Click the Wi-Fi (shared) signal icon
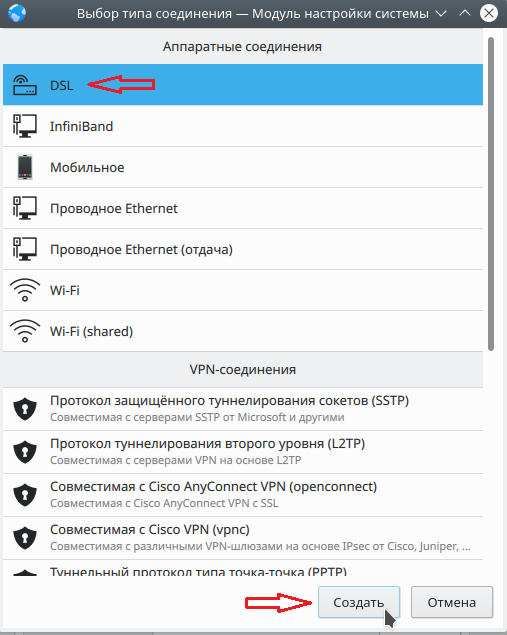 tap(25, 331)
